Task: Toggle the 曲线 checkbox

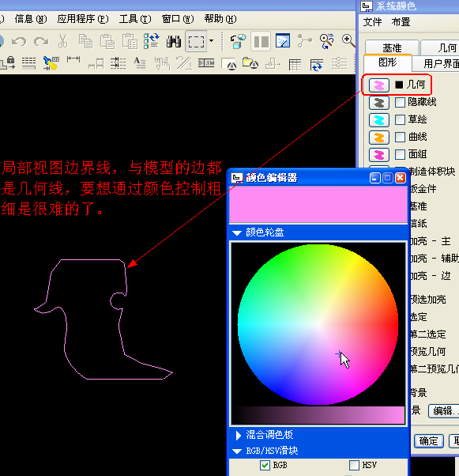Action: point(401,137)
